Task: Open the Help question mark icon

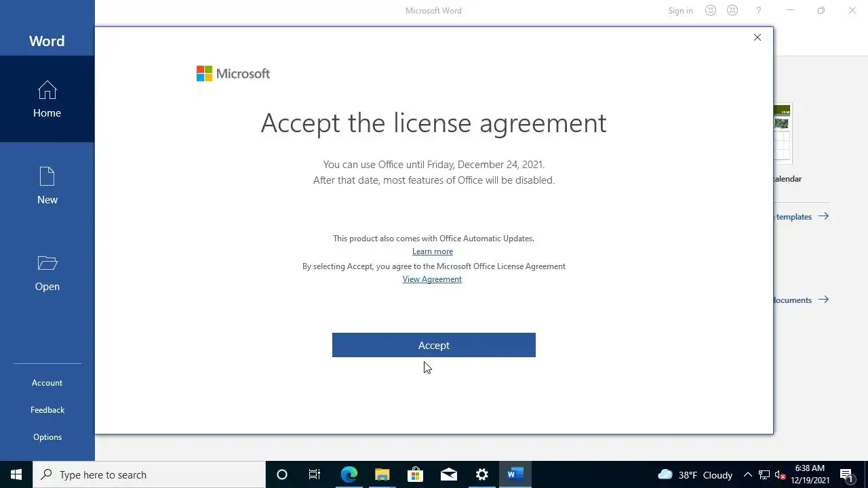Action: 759,10
